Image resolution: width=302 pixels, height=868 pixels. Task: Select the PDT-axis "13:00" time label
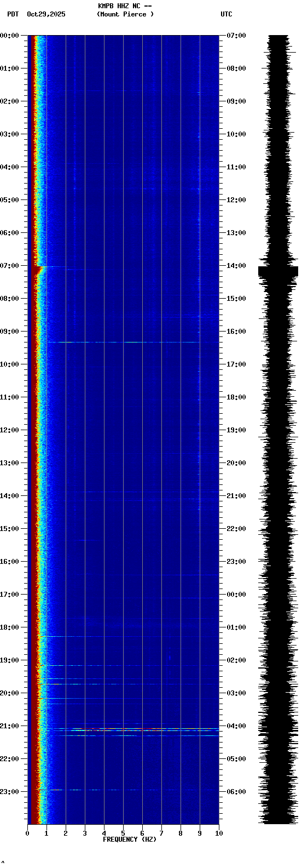coord(9,463)
